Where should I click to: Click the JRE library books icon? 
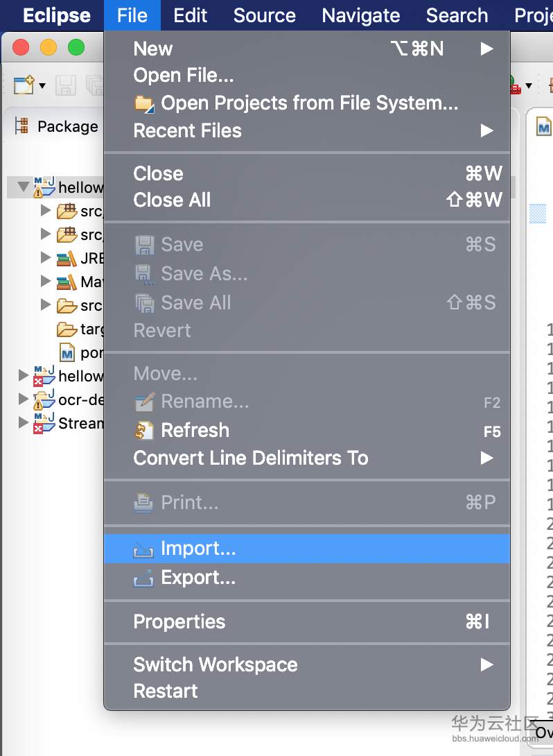(67, 258)
